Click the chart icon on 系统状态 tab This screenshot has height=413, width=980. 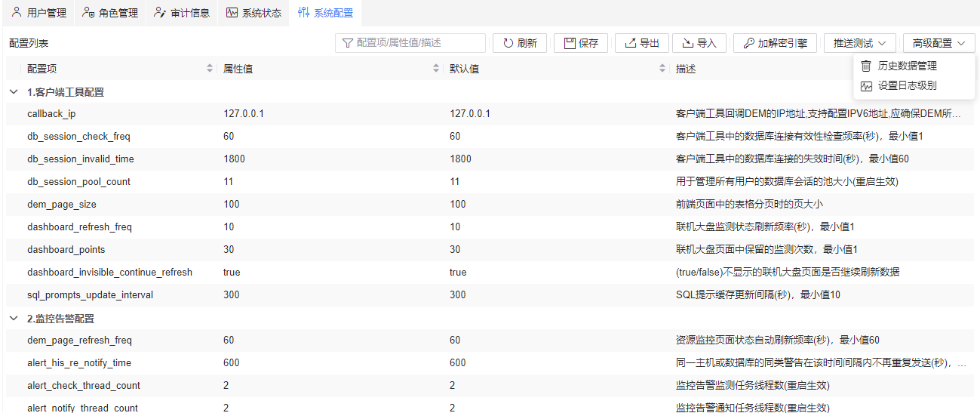click(232, 13)
